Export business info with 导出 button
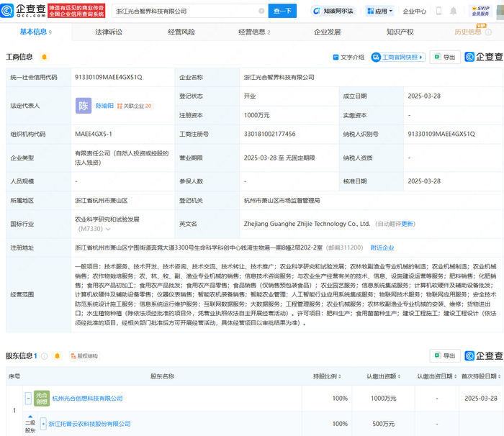Viewport: 504px width, 436px height. click(x=445, y=57)
